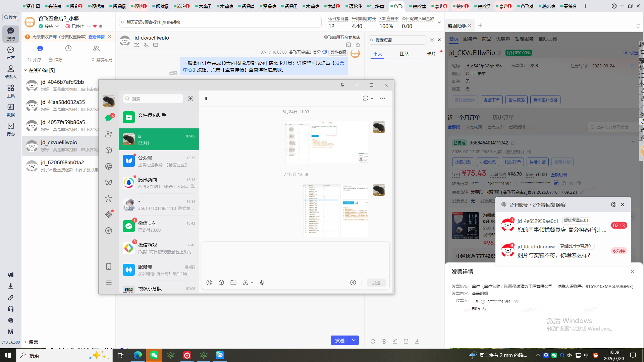Viewport: 644px width, 362px height.
Task: Click WeChat phone icon in sidebar
Action: pos(109,266)
